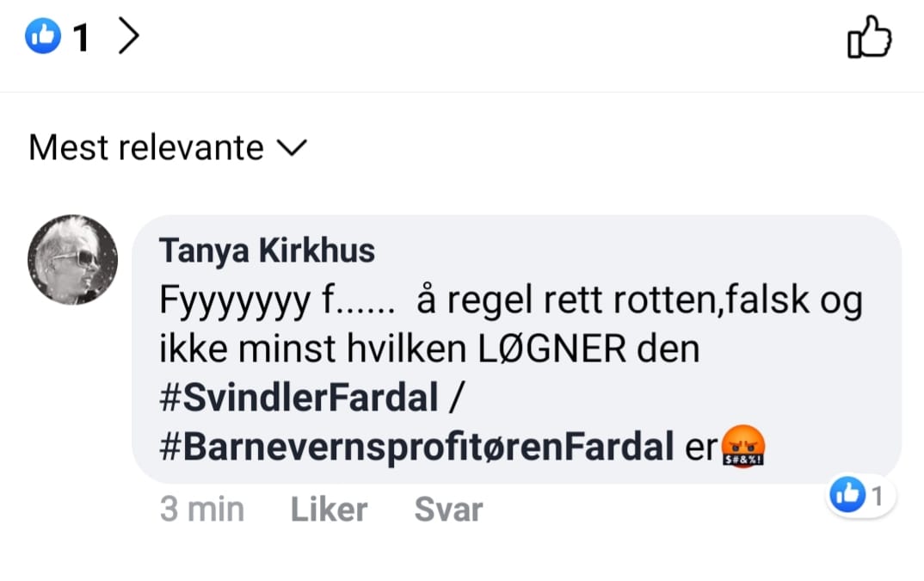Click the 3 min timestamp

(x=202, y=509)
